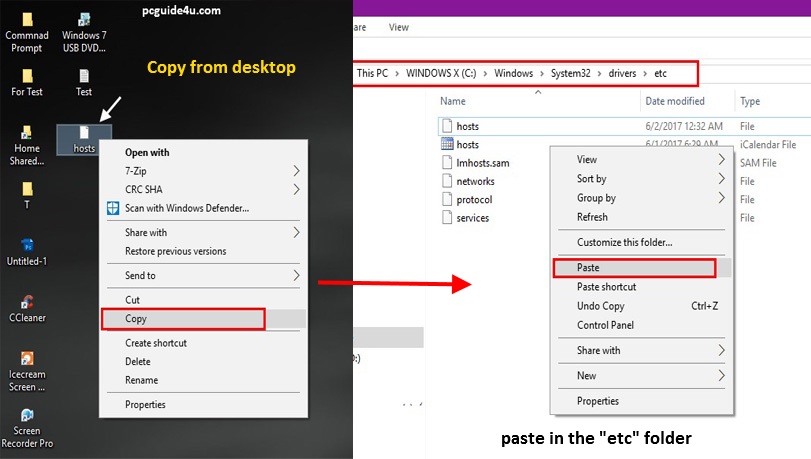The height and width of the screenshot is (459, 811).
Task: Switch to the View ribbon tab
Action: point(398,27)
